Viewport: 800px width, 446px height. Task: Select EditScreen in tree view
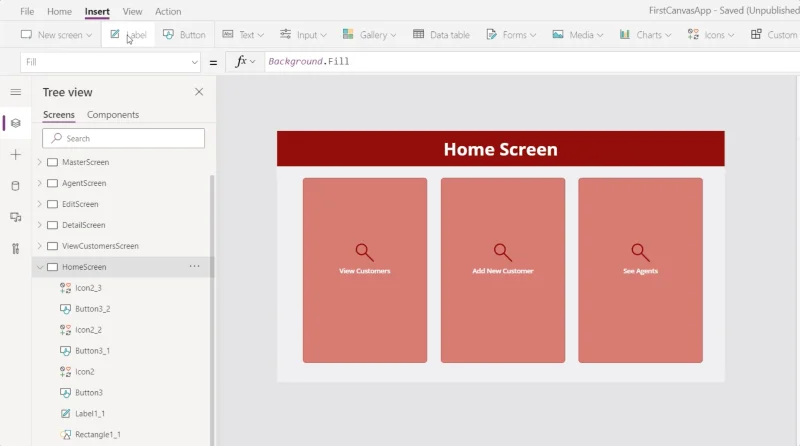pyautogui.click(x=80, y=204)
